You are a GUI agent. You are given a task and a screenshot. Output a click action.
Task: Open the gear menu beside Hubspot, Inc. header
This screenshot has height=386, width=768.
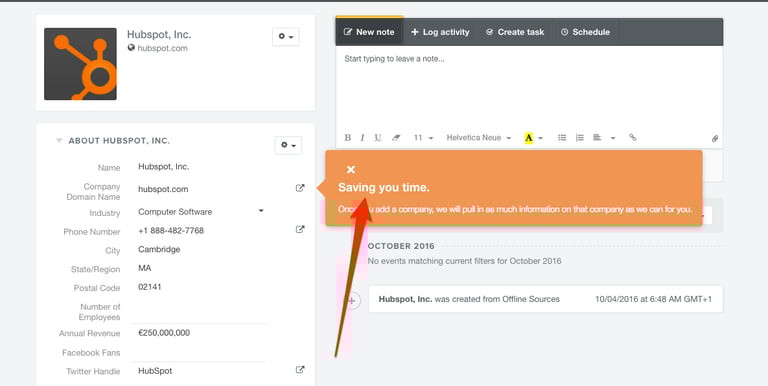(x=286, y=37)
